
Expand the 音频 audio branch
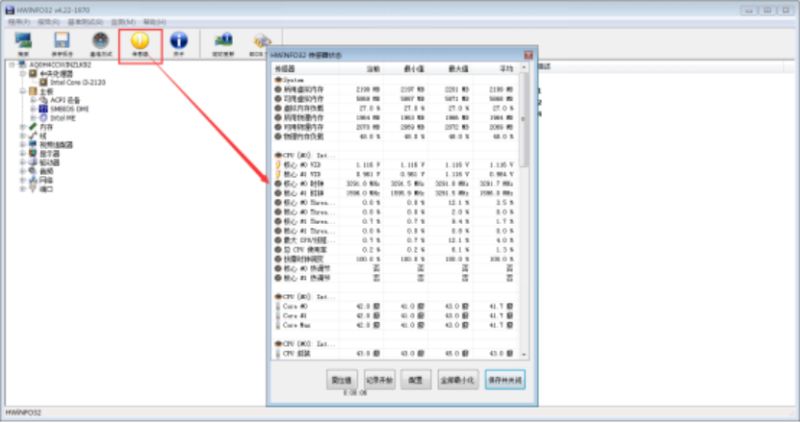click(22, 171)
